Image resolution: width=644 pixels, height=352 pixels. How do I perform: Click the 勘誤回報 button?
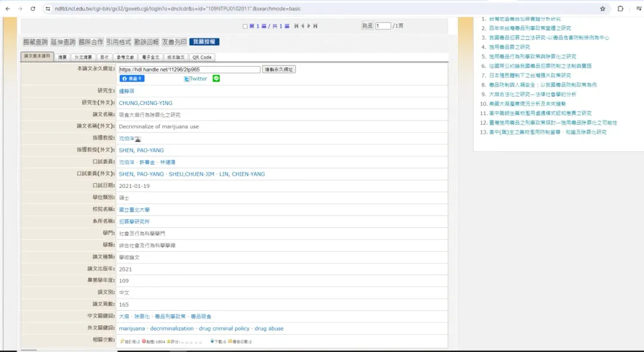[147, 42]
